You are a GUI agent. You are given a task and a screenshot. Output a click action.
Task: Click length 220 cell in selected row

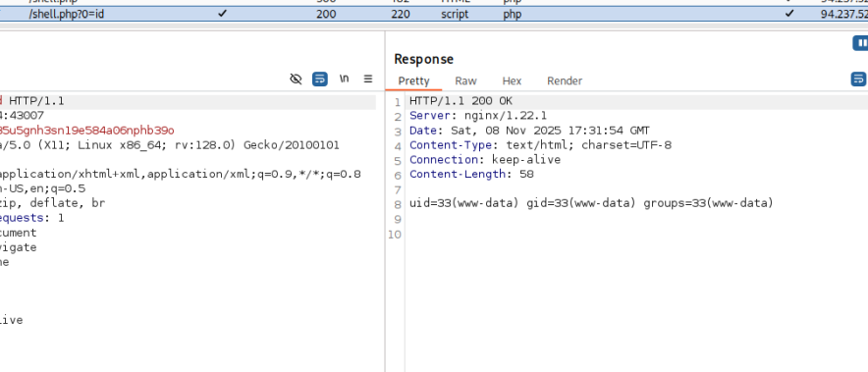coord(401,14)
